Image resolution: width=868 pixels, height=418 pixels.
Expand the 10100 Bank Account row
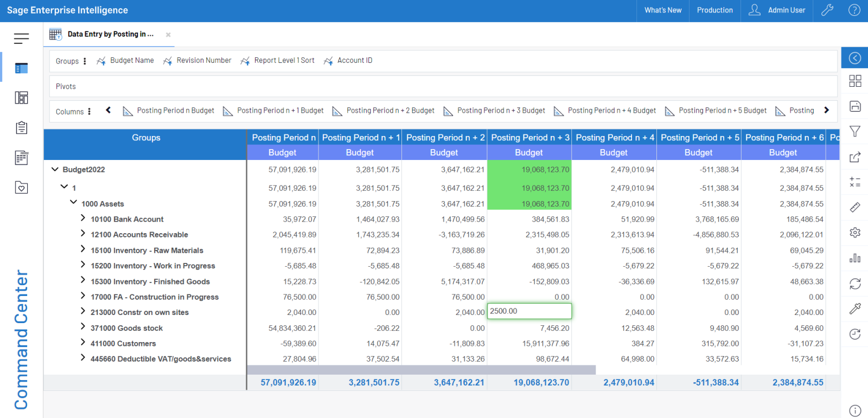[83, 218]
